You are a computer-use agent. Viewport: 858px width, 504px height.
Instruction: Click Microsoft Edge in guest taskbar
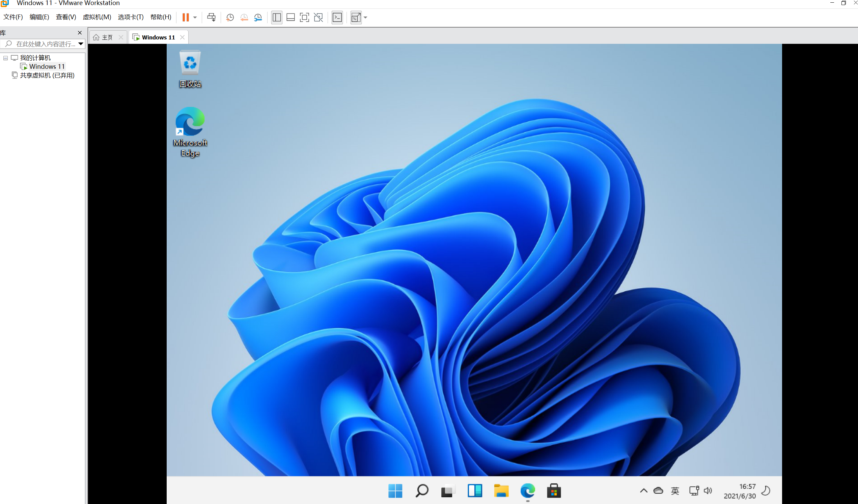pos(527,491)
